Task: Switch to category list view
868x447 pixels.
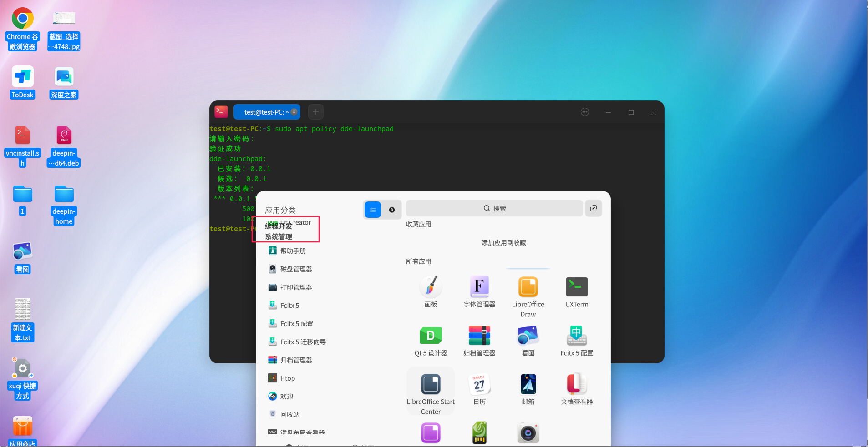Action: [373, 210]
